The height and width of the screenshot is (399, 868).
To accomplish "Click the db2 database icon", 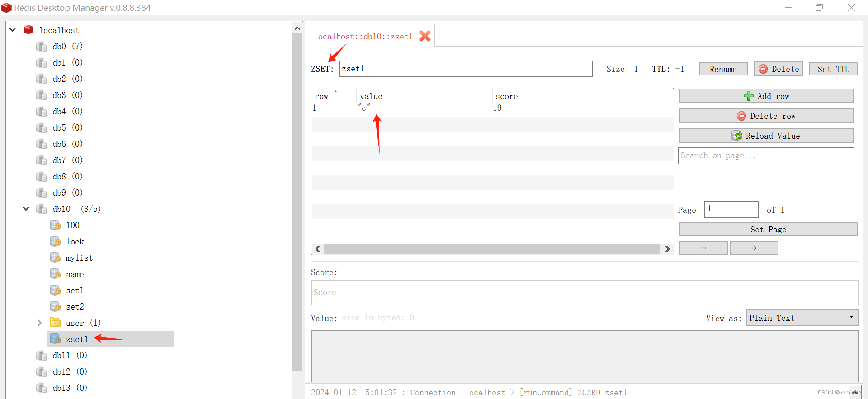I will coord(42,79).
